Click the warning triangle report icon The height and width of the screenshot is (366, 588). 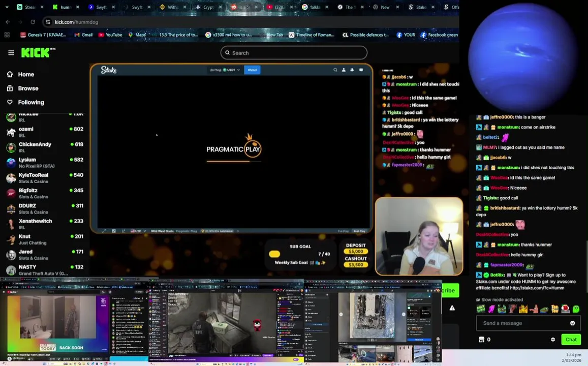[x=452, y=308]
